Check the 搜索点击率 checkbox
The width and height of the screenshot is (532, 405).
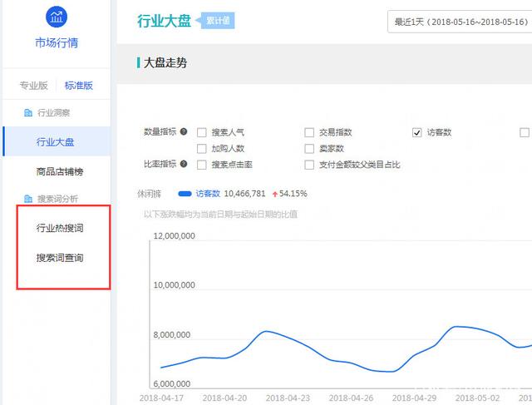point(201,165)
